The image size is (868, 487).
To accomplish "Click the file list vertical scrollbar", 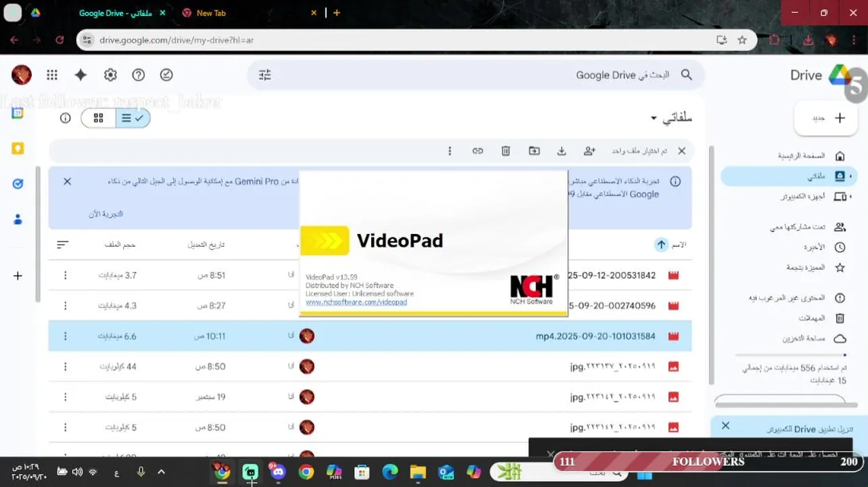I will 710,264.
